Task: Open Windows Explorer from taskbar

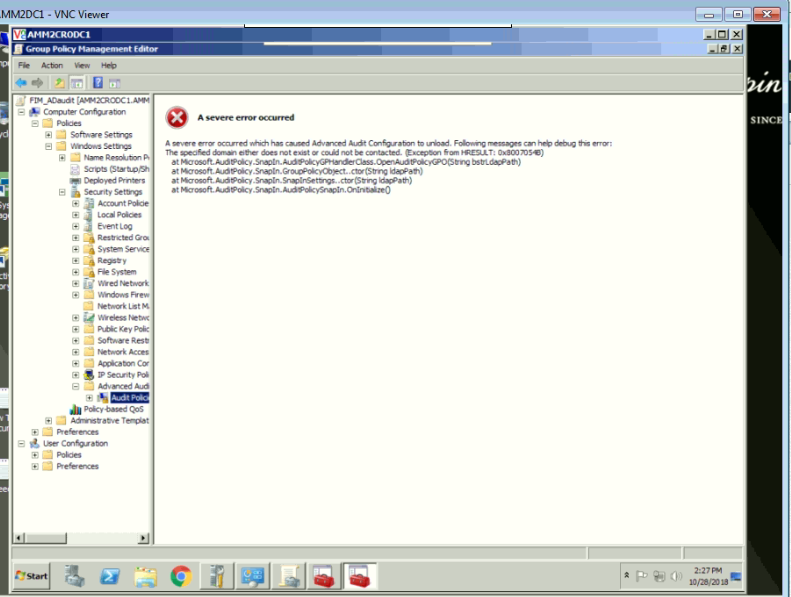Action: 145,576
